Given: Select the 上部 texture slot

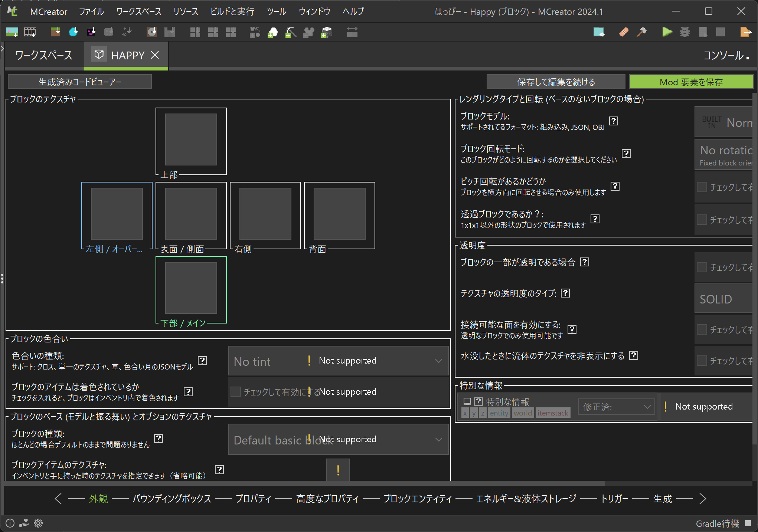Looking at the screenshot, I should point(191,139).
